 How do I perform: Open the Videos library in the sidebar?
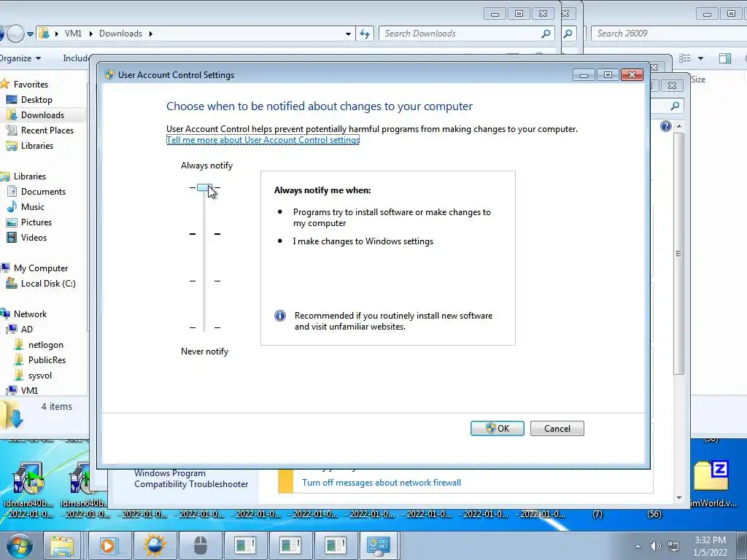click(x=34, y=237)
